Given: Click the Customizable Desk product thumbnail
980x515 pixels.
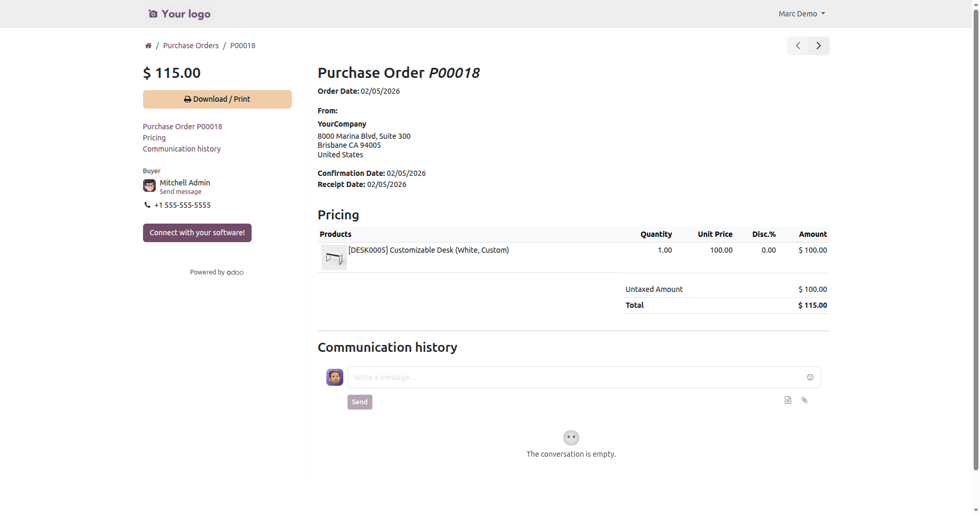Looking at the screenshot, I should (x=334, y=257).
